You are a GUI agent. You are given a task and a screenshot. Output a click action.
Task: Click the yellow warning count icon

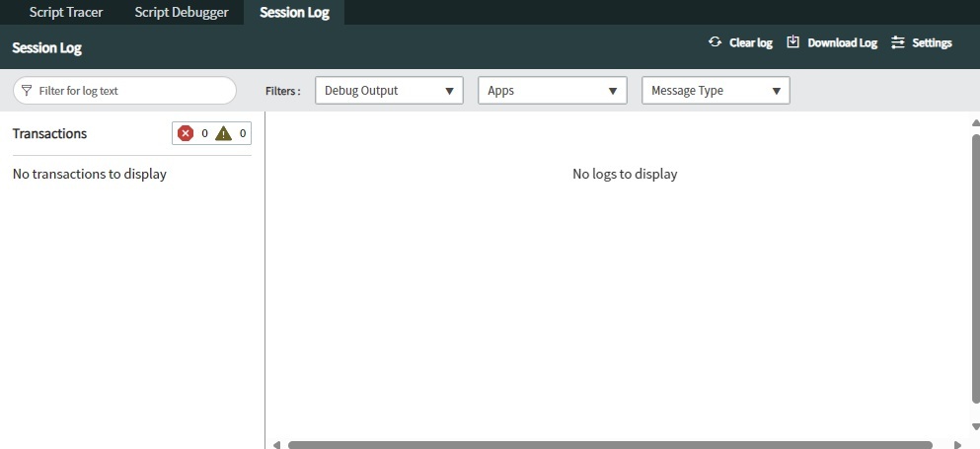(x=223, y=133)
